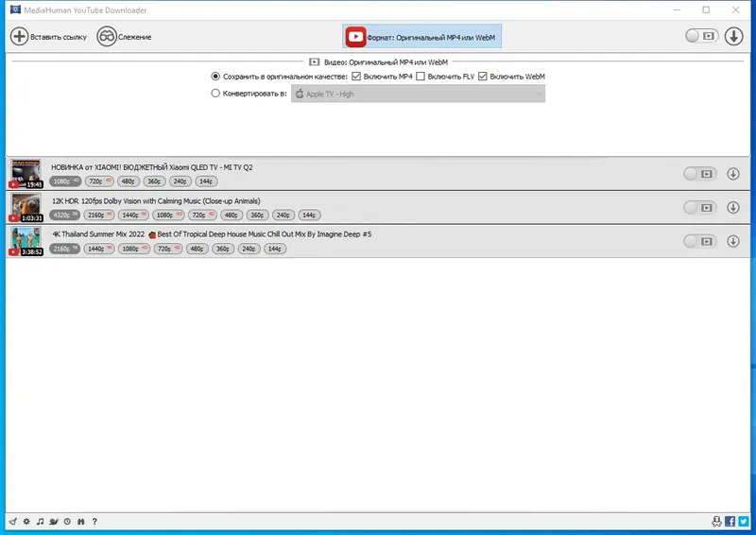Viewport: 756px width, 535px height.
Task: Choose 2160p for the 12K HDR video
Action: coord(100,216)
